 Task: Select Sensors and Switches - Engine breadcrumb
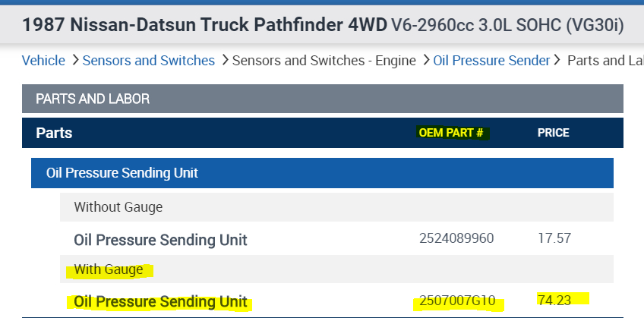coord(324,60)
